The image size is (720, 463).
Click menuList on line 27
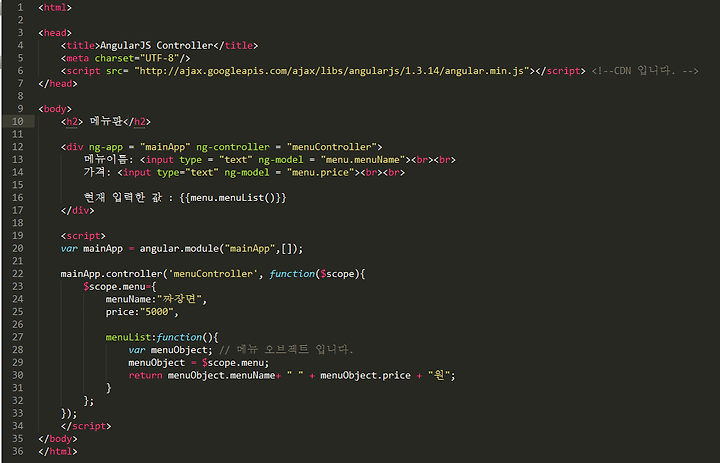tap(128, 337)
